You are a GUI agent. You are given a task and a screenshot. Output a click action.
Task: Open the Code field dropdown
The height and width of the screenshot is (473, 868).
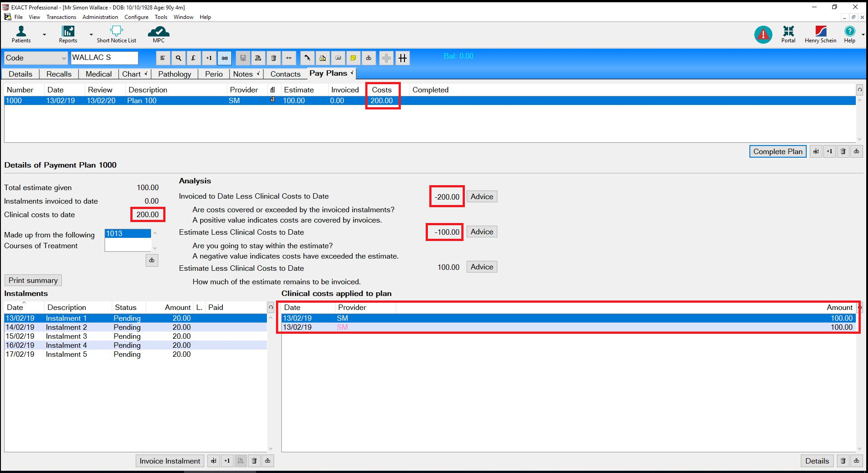pos(63,58)
